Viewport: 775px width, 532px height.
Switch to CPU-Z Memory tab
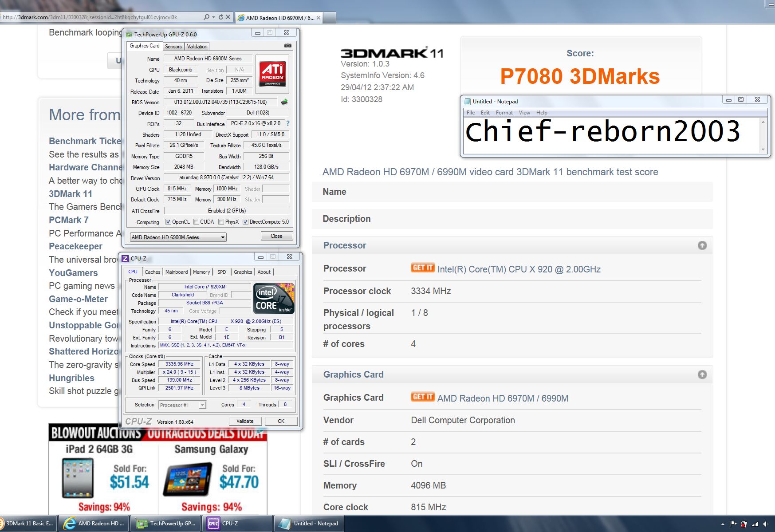[201, 272]
